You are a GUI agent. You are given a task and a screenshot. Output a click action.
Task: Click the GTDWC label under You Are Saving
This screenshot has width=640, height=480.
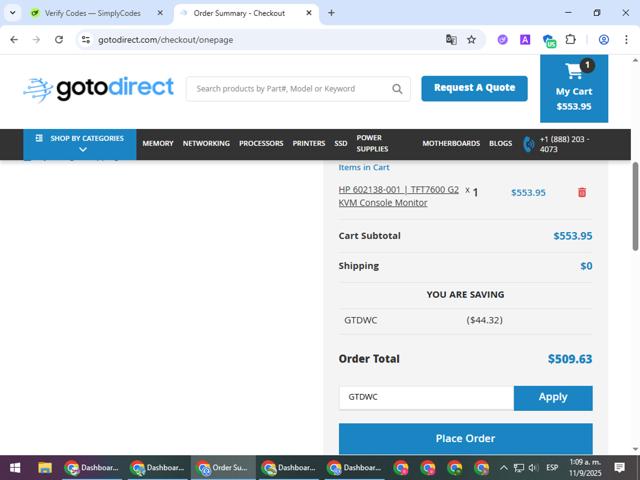point(360,320)
